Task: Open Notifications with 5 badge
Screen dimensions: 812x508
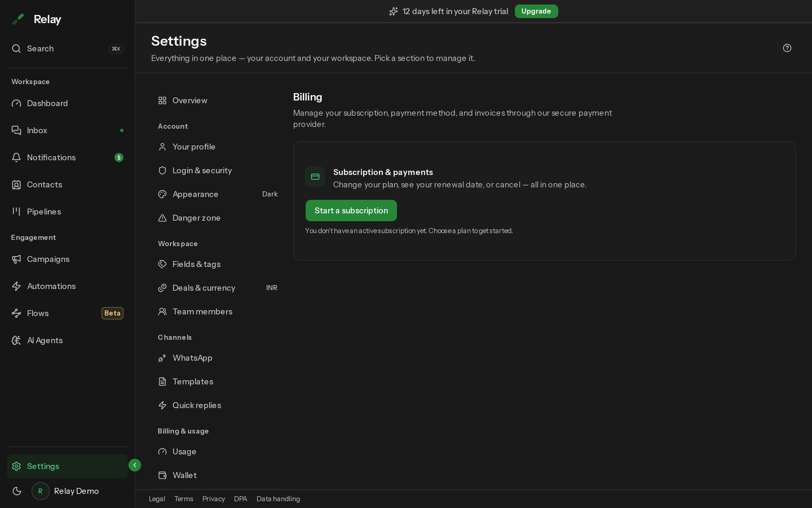Action: (67, 157)
